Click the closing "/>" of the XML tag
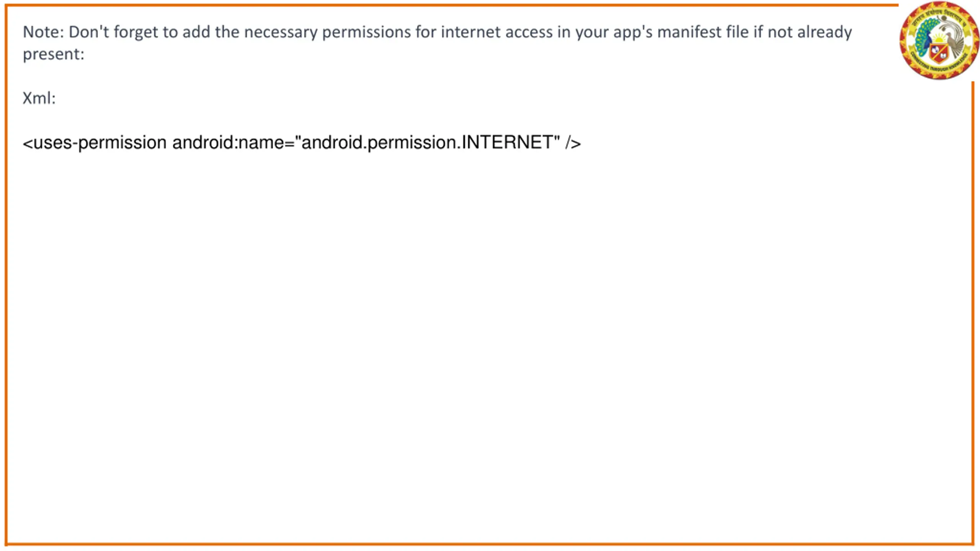 tap(573, 143)
